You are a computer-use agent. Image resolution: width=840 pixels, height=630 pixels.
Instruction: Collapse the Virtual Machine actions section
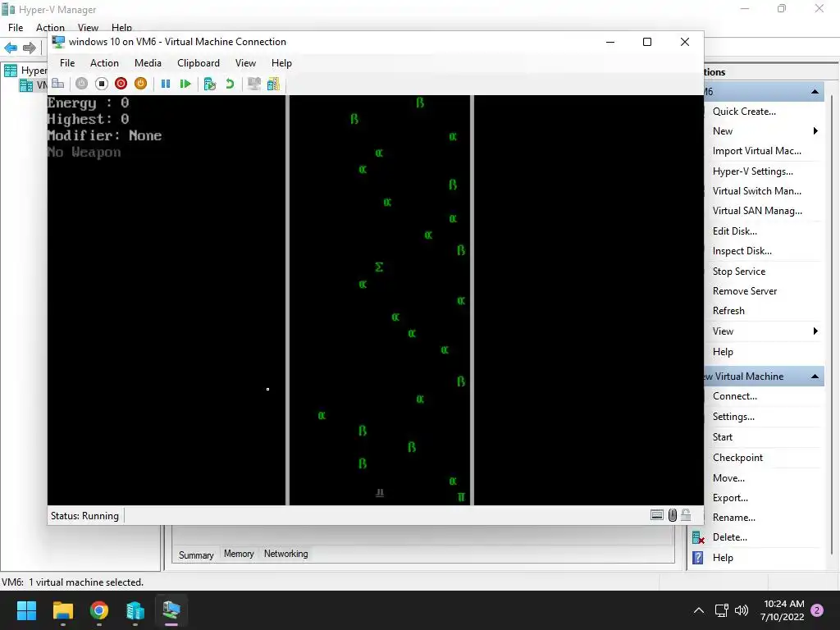[815, 377]
